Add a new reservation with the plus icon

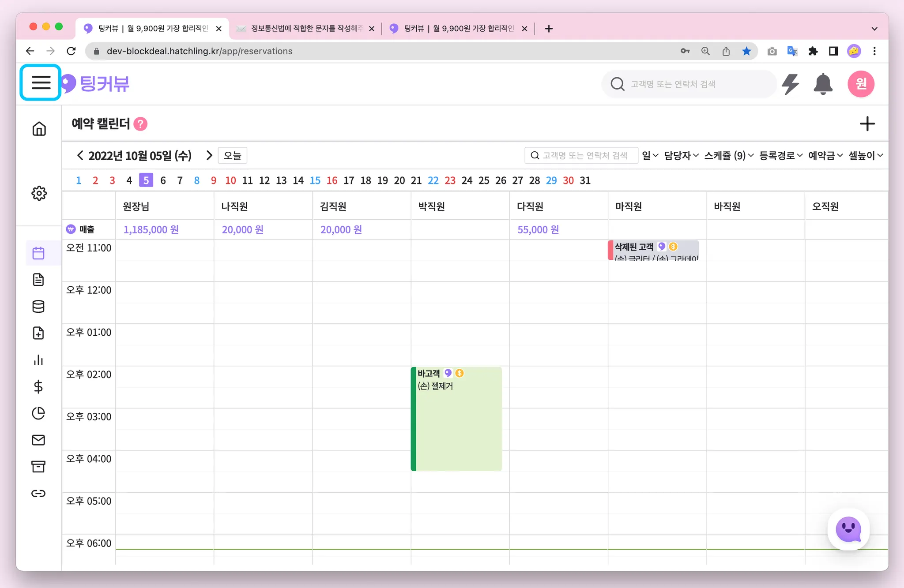[x=867, y=124]
